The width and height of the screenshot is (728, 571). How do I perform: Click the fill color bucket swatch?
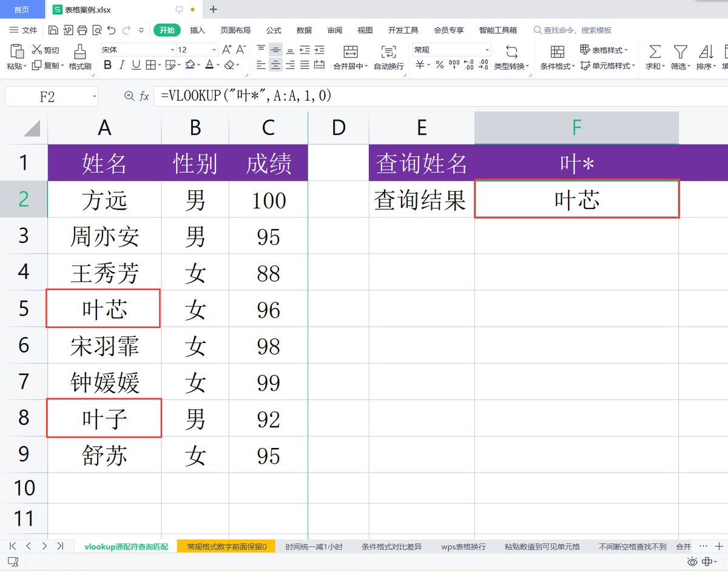[x=190, y=65]
